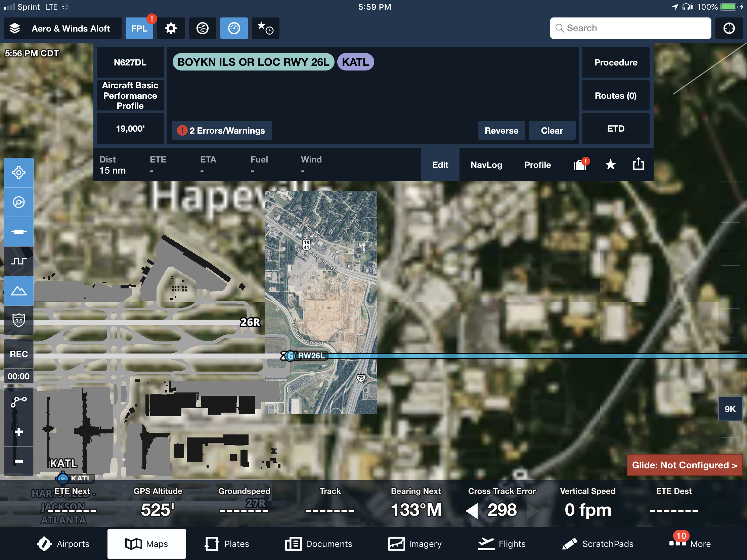Select the ruler measurement tool
The height and width of the screenshot is (560, 747).
[18, 232]
